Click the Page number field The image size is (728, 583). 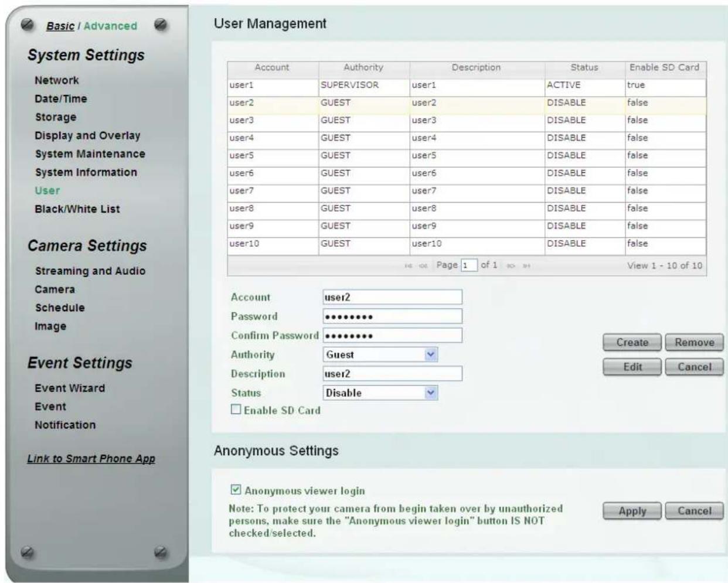[469, 265]
